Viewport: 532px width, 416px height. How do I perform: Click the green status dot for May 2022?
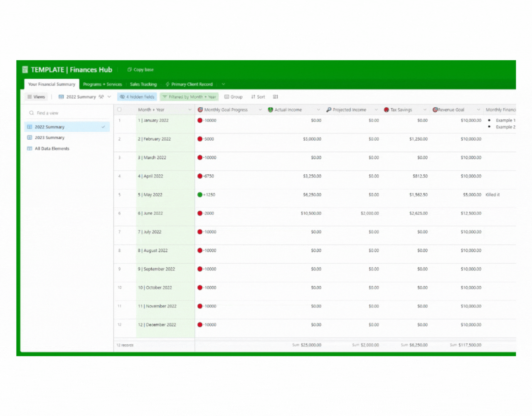point(200,195)
